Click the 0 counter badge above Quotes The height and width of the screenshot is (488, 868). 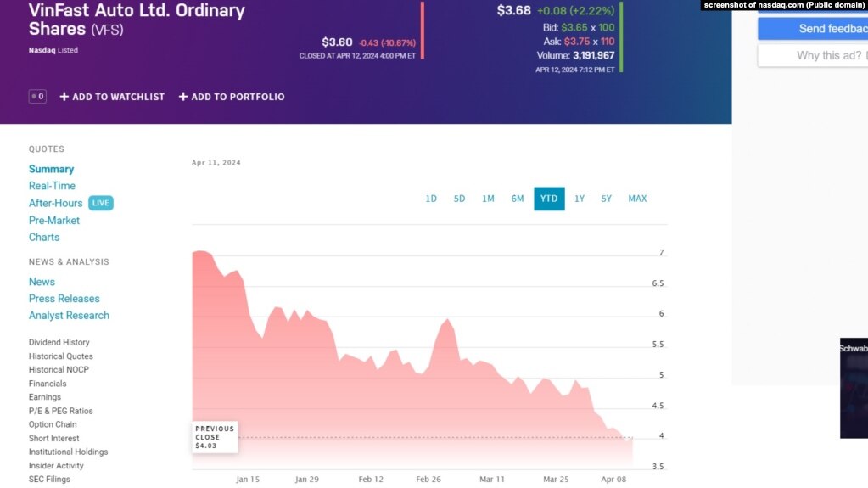[37, 97]
